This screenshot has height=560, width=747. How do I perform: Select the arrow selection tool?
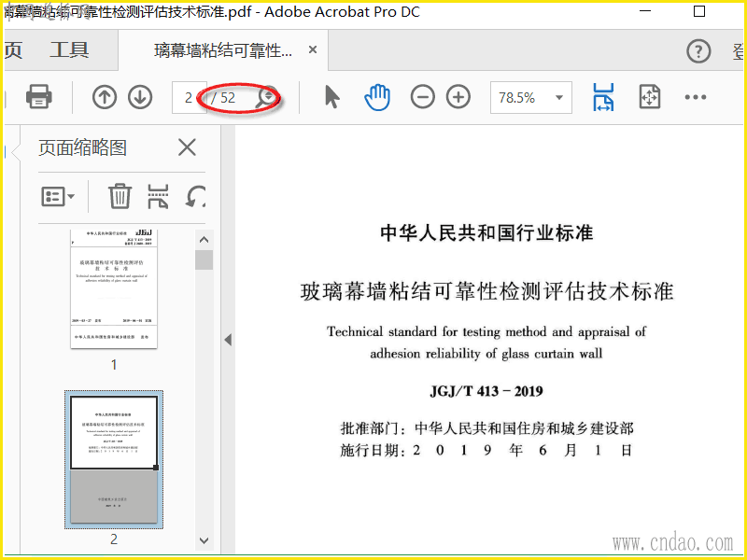tap(332, 97)
